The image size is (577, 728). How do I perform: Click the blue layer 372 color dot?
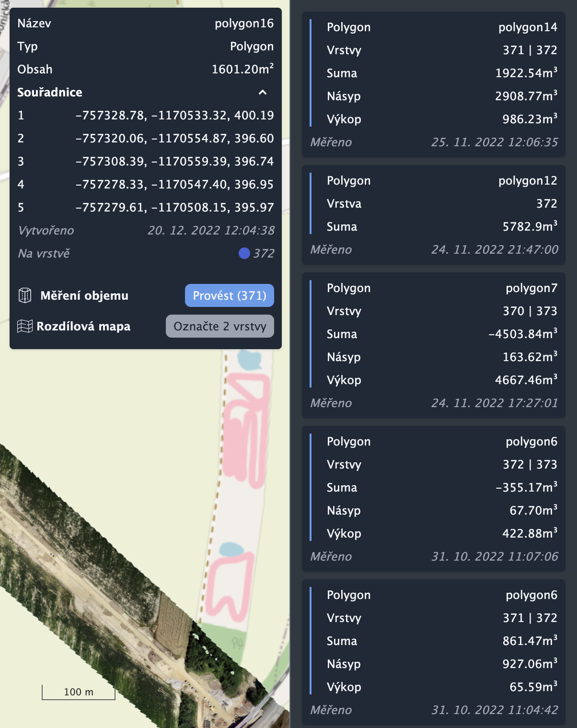[244, 253]
